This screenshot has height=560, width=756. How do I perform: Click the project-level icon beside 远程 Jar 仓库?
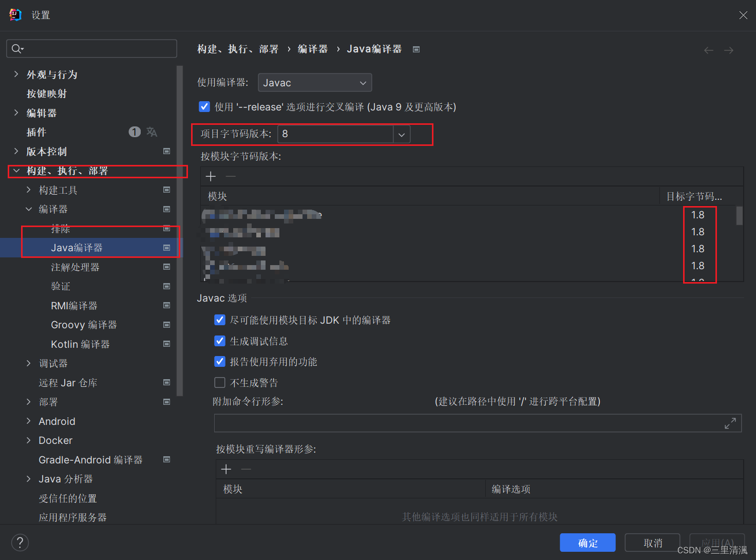[x=166, y=382]
